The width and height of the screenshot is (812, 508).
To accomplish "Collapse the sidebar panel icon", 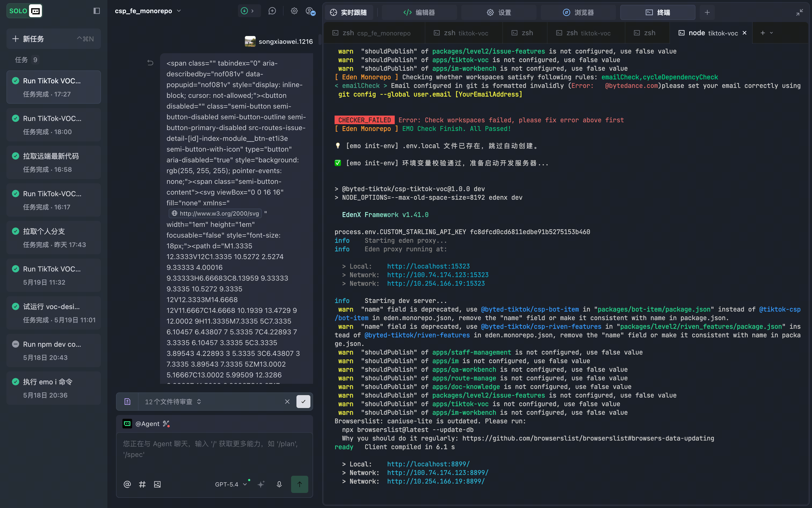I will (97, 11).
